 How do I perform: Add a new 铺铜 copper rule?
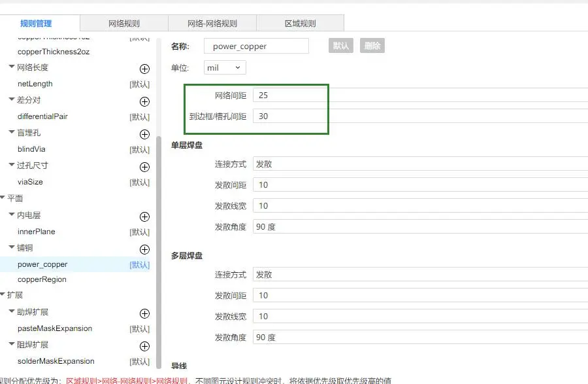click(144, 249)
